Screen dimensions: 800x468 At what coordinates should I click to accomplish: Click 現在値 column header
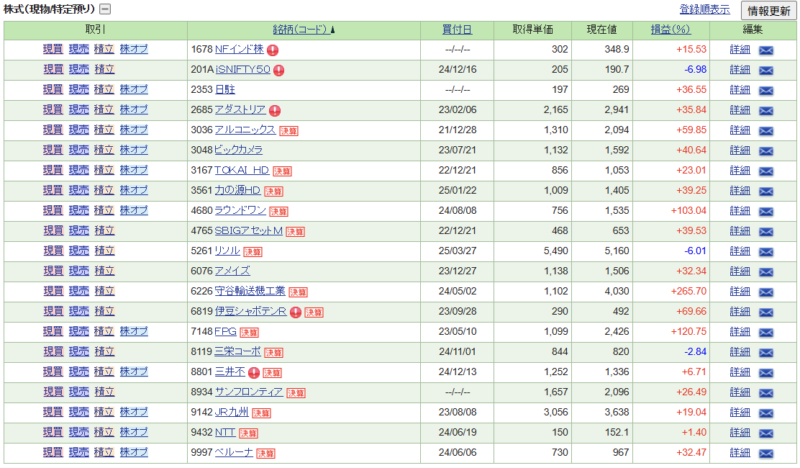(602, 30)
